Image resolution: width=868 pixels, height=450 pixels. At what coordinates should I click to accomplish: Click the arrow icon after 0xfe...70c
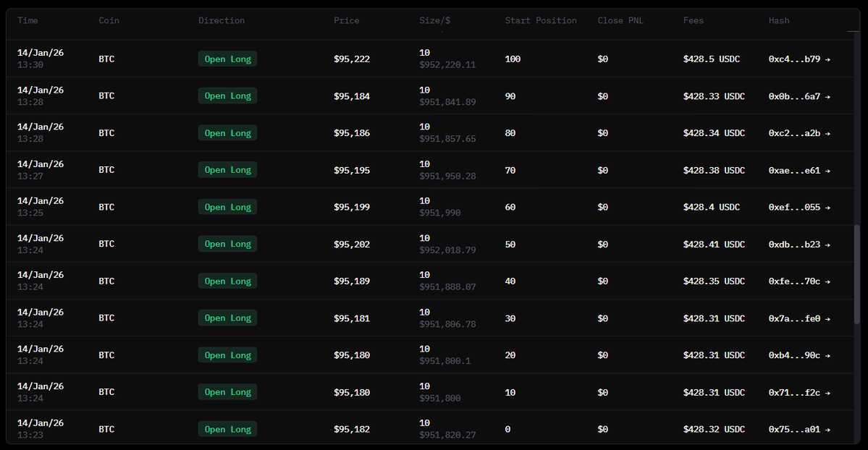pos(827,281)
